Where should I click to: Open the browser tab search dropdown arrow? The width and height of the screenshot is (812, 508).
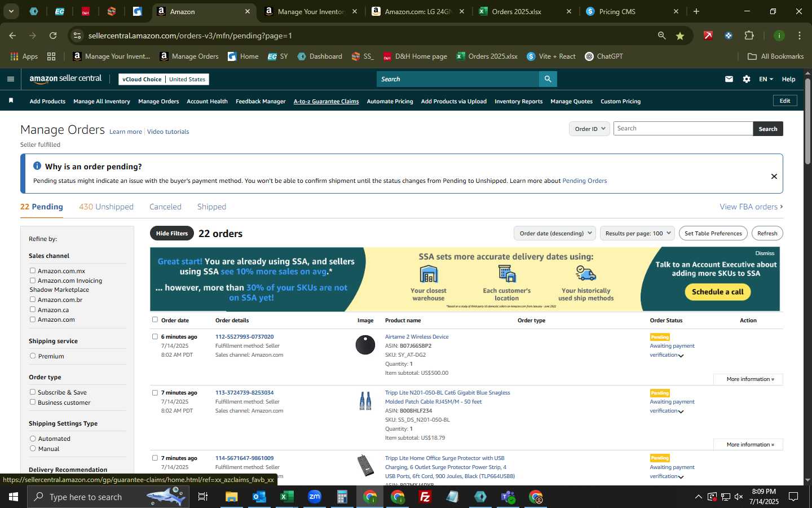(11, 11)
